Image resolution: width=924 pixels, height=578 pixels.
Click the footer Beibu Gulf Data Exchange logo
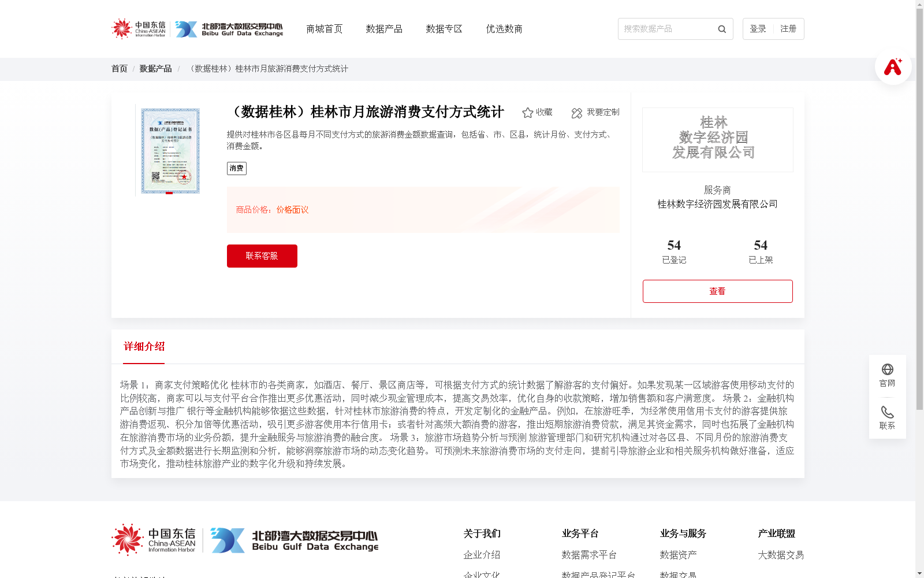295,540
